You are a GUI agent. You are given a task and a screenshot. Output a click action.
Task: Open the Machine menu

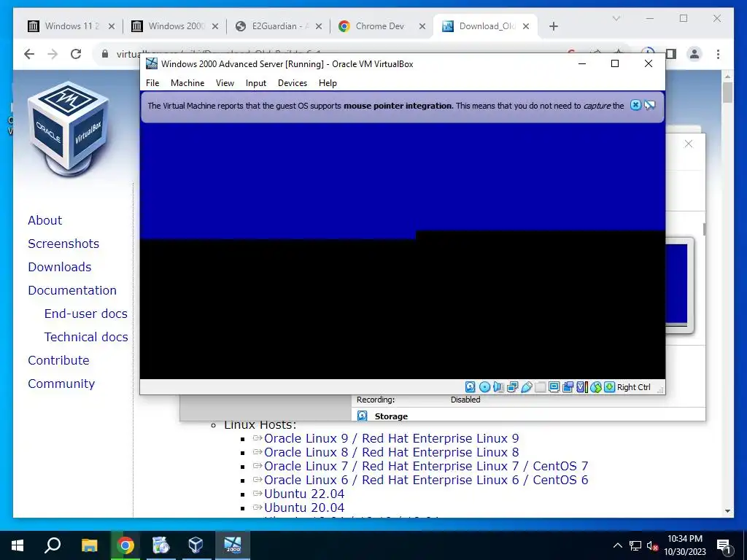187,83
